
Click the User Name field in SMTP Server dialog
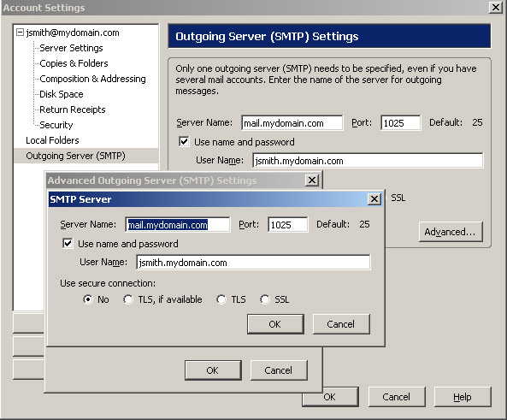(x=253, y=263)
